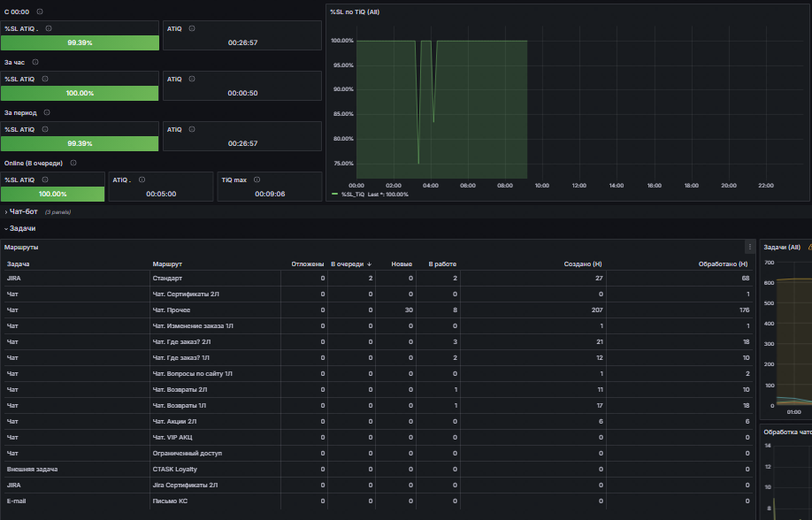Screen dimensions: 812x520
Task: Click the info icon next to За час
Action: point(35,62)
